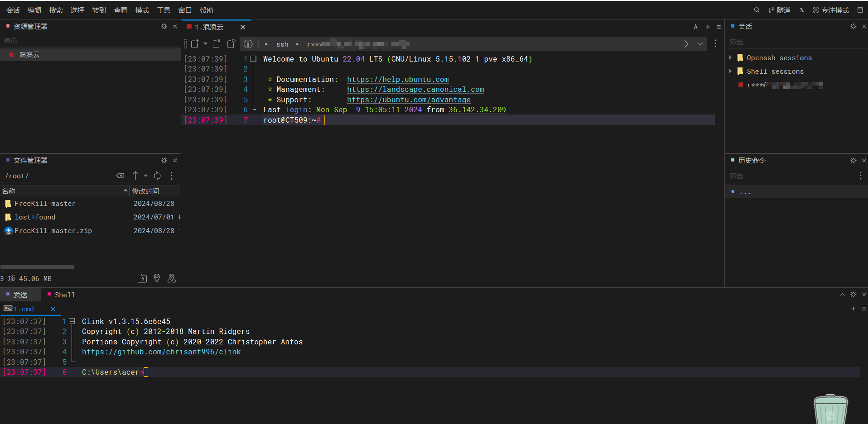Click the file manager horizontal scrollbar
Image resolution: width=868 pixels, height=424 pixels.
point(37,267)
